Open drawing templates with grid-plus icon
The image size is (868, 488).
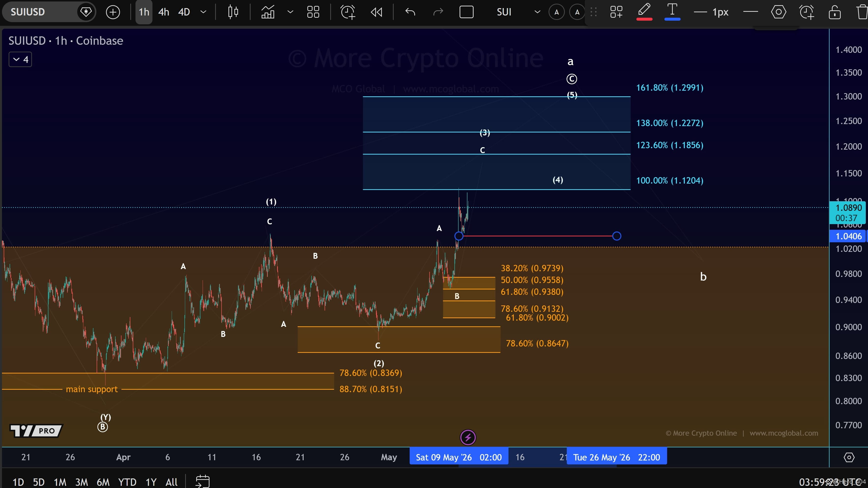point(616,12)
